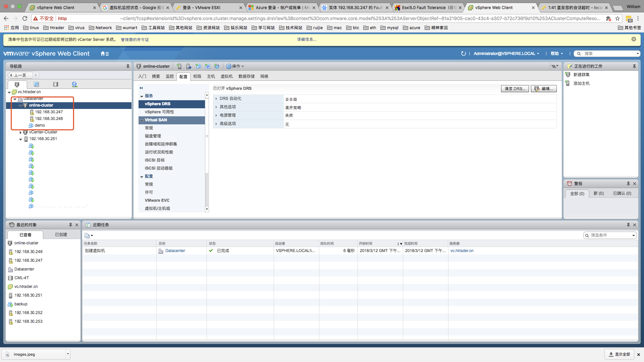Pin the recent tasks panel

pos(628,225)
